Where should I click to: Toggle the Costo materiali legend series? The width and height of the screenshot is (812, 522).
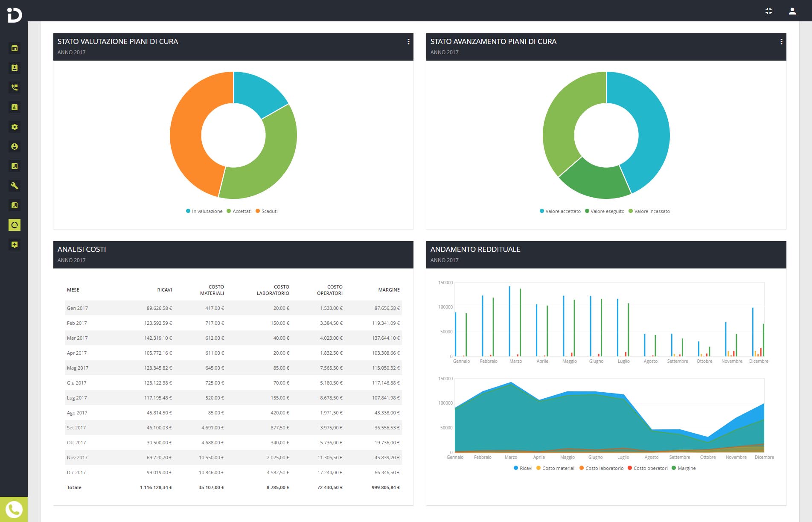556,468
